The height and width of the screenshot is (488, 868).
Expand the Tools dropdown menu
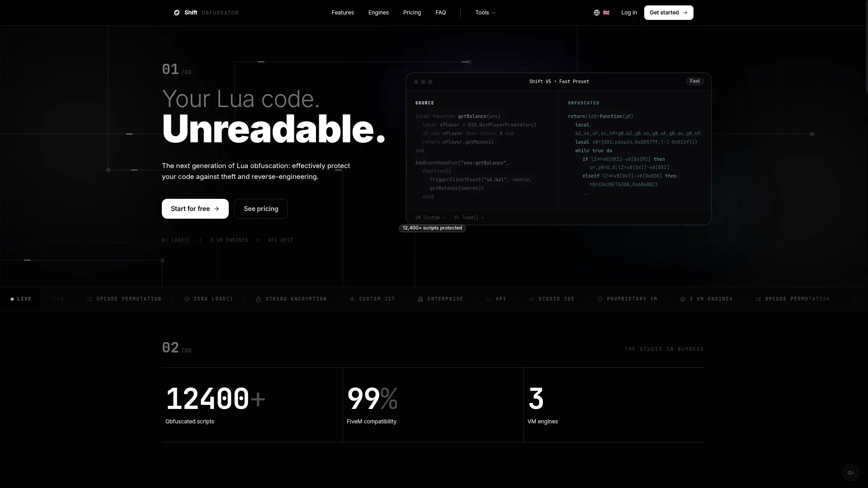coord(486,13)
